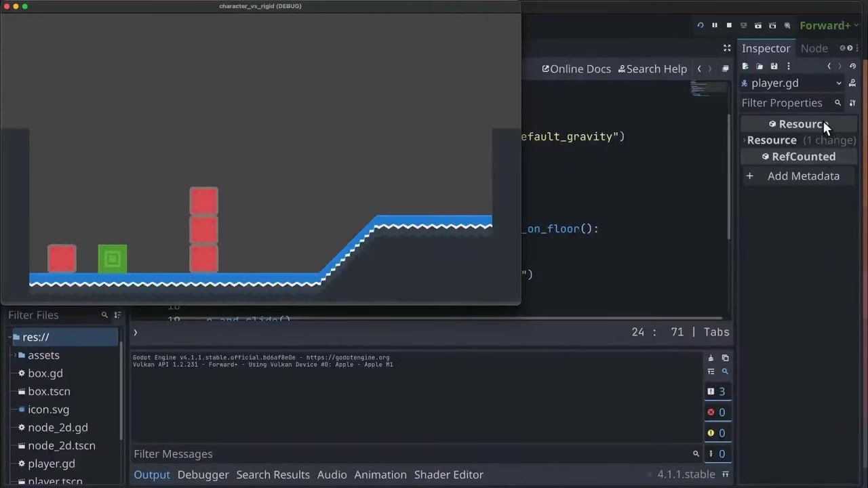Image resolution: width=868 pixels, height=488 pixels.
Task: Open Inspector object history list
Action: coord(852,66)
